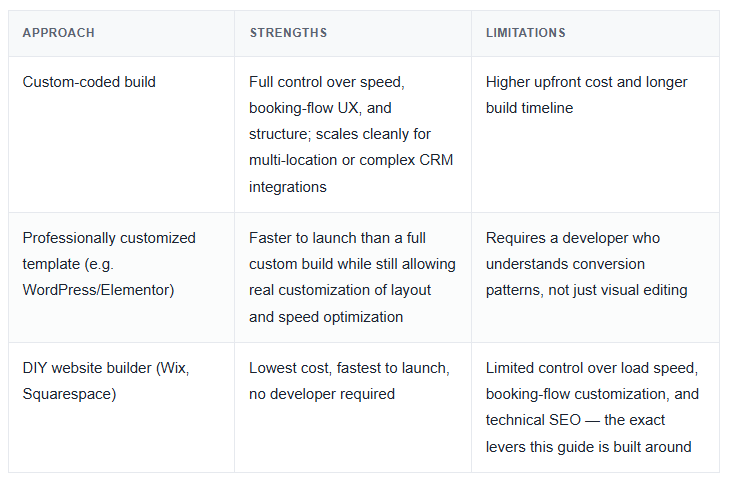Click the word 'Squarespace)'

tap(69, 394)
